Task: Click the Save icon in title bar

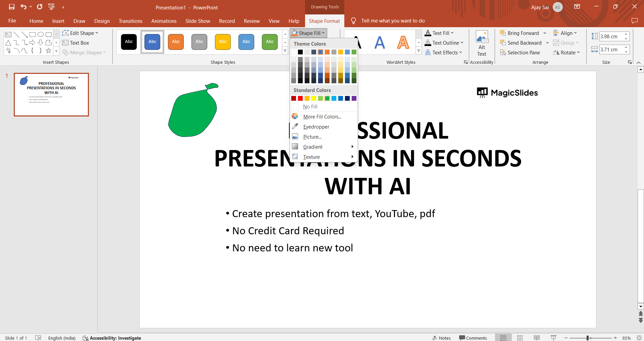Action: tap(12, 7)
